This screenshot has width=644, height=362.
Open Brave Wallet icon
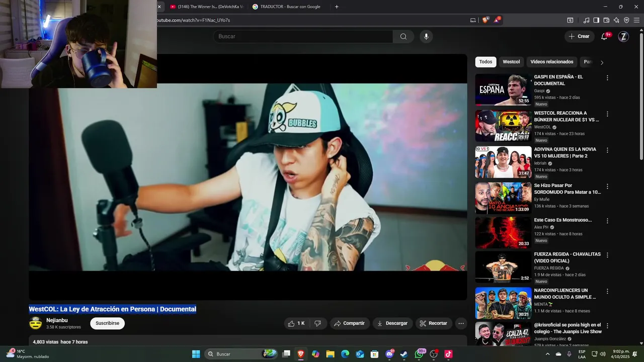(x=606, y=20)
